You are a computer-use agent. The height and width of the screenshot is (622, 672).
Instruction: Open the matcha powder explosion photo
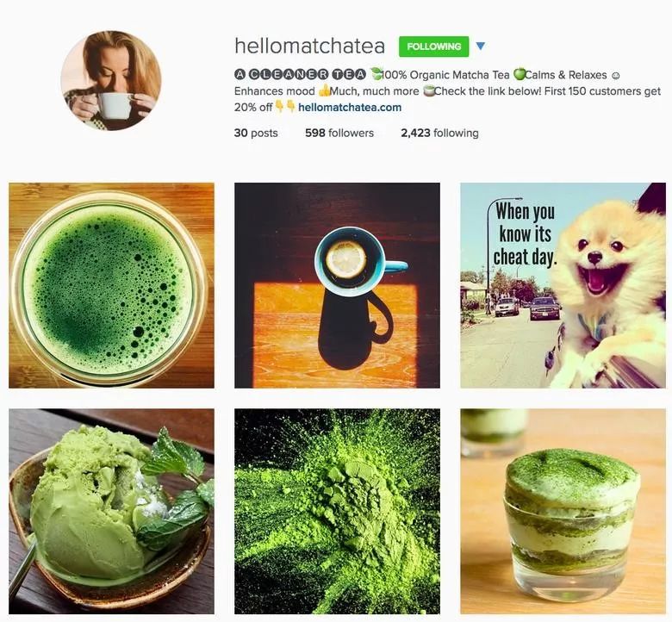[337, 512]
